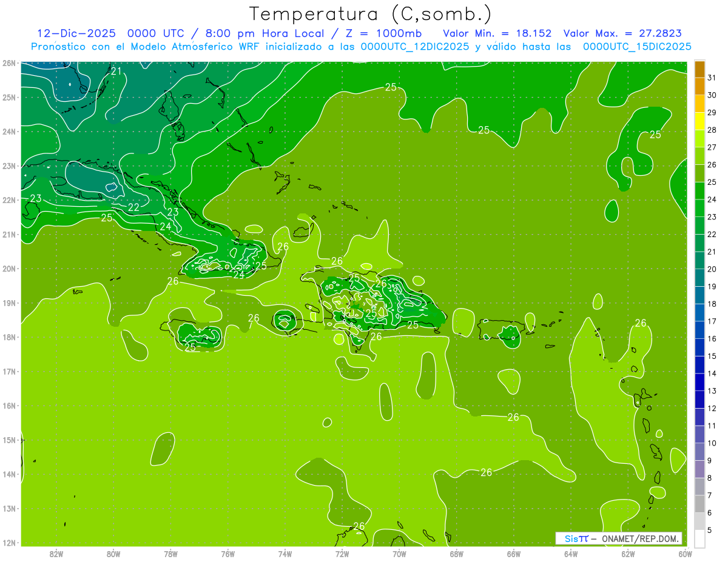Click legend value 12 on the color scale
728x562 pixels.
coord(712,408)
